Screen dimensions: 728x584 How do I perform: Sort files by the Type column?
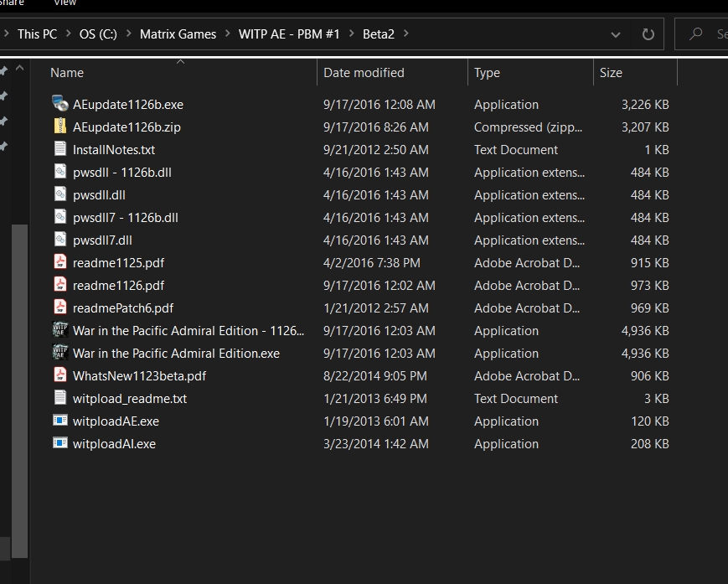click(x=530, y=72)
